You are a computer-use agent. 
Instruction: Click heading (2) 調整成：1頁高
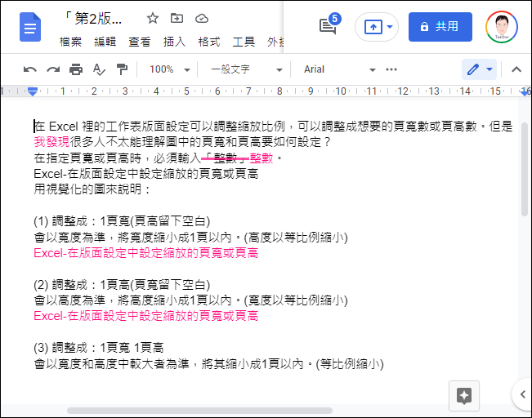pyautogui.click(x=122, y=284)
